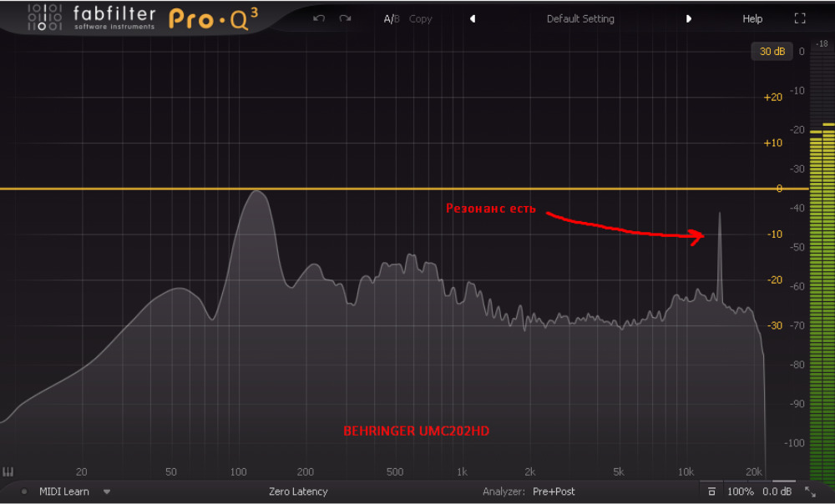The image size is (835, 504).
Task: Click the resize interface icon
Action: point(810,491)
